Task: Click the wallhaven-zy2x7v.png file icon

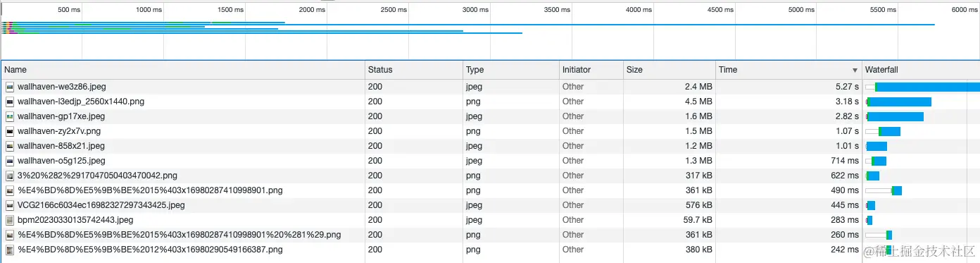Action: coord(10,131)
